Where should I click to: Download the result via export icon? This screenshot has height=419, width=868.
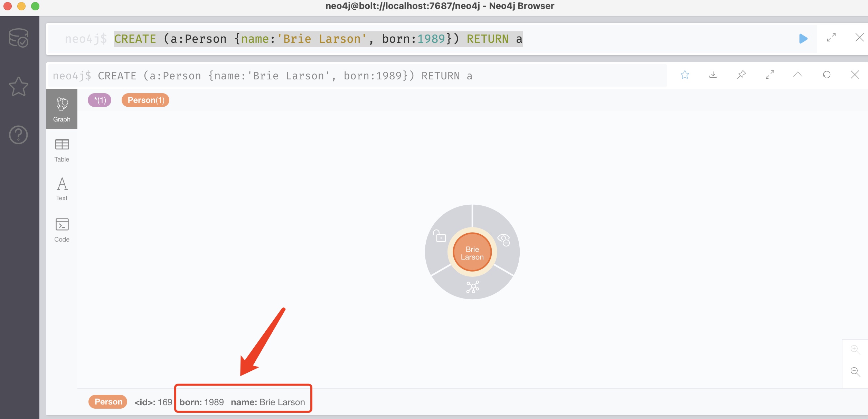pos(713,75)
